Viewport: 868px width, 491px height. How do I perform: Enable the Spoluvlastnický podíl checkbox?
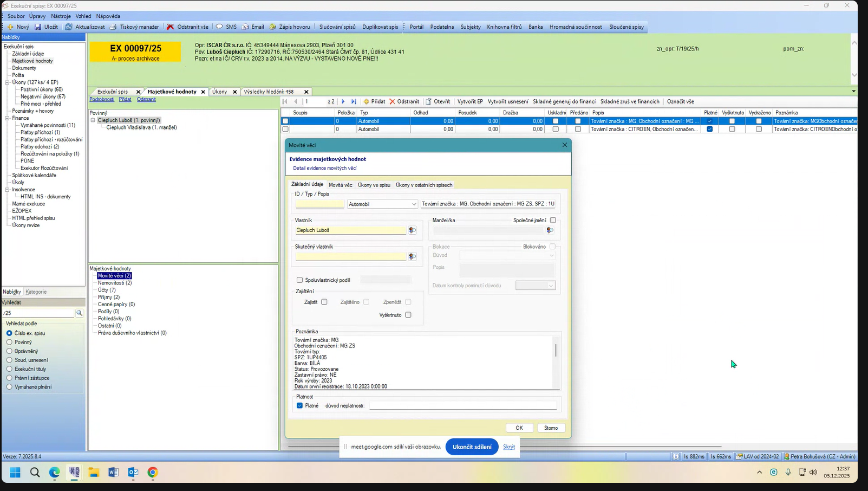click(299, 280)
